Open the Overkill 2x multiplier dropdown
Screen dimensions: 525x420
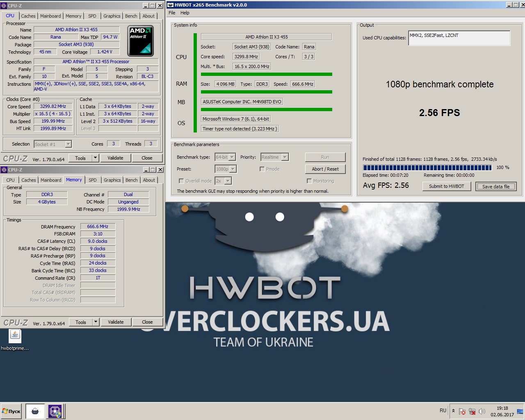pyautogui.click(x=223, y=181)
